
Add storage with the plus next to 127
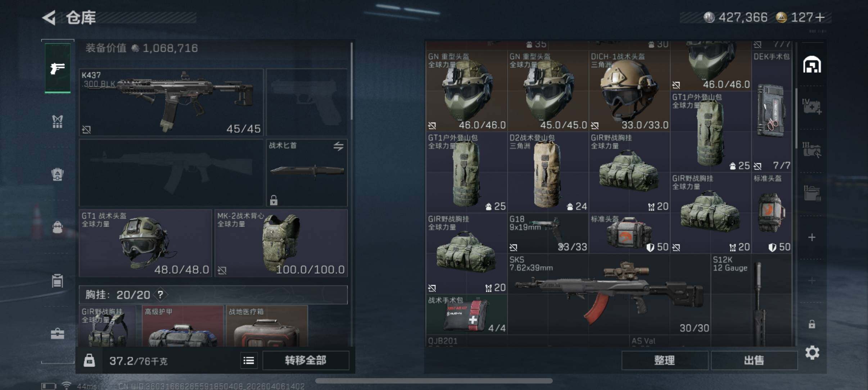pyautogui.click(x=820, y=17)
